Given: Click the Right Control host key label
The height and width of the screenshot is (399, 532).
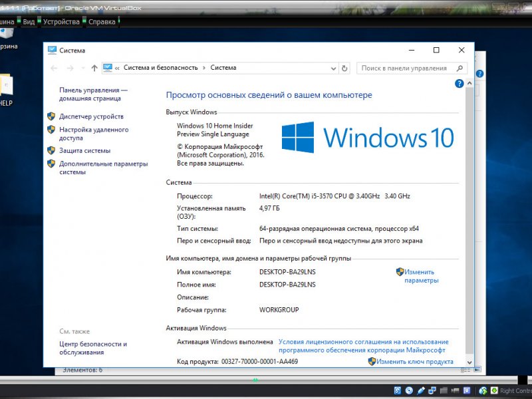Looking at the screenshot, I should pos(516,391).
